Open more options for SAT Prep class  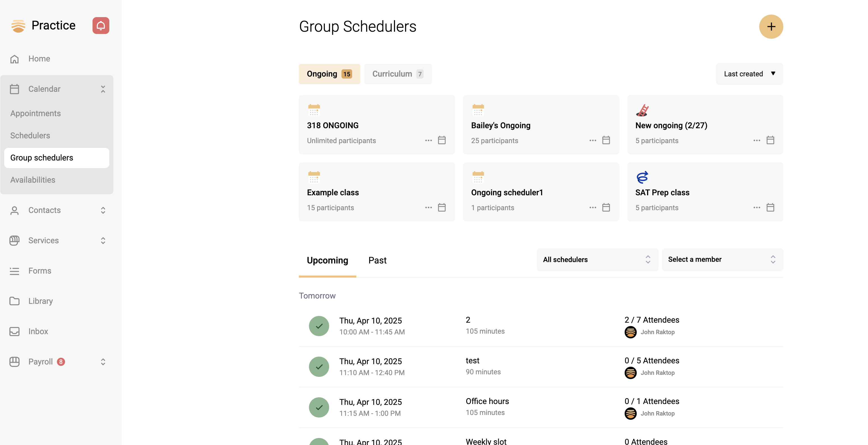click(x=757, y=207)
